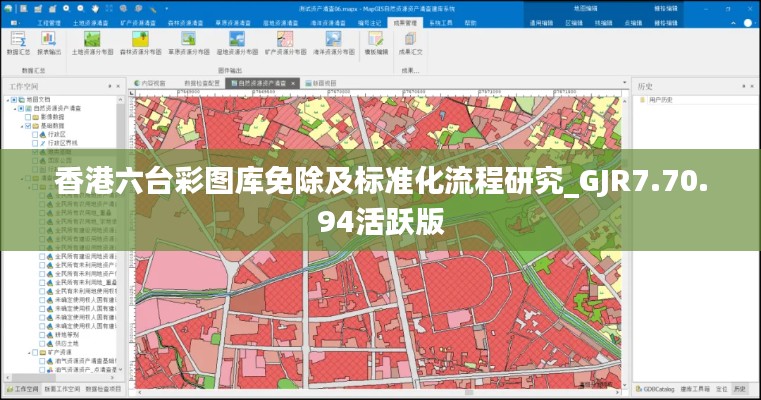Open the 数据检查项目 bottom panel tab

tap(104, 389)
